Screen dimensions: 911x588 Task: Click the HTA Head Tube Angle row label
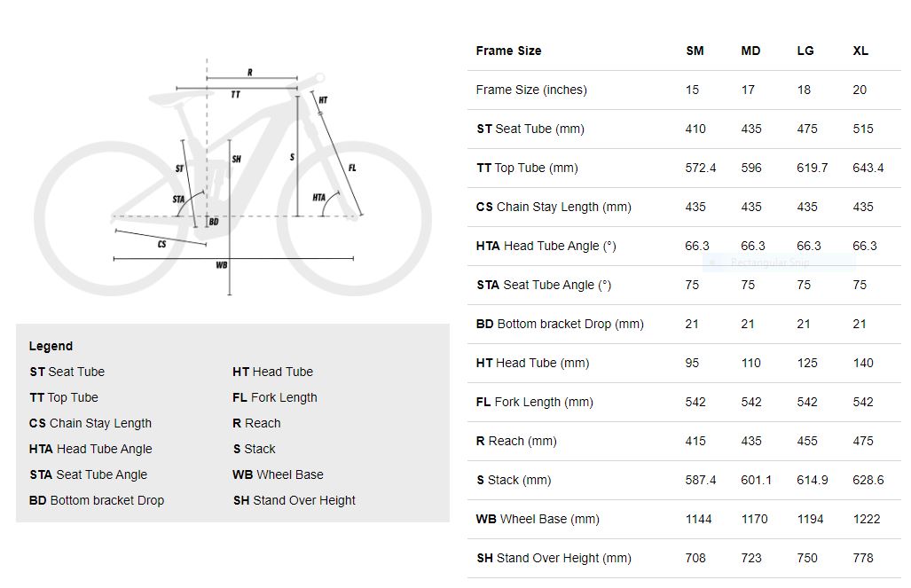(546, 247)
